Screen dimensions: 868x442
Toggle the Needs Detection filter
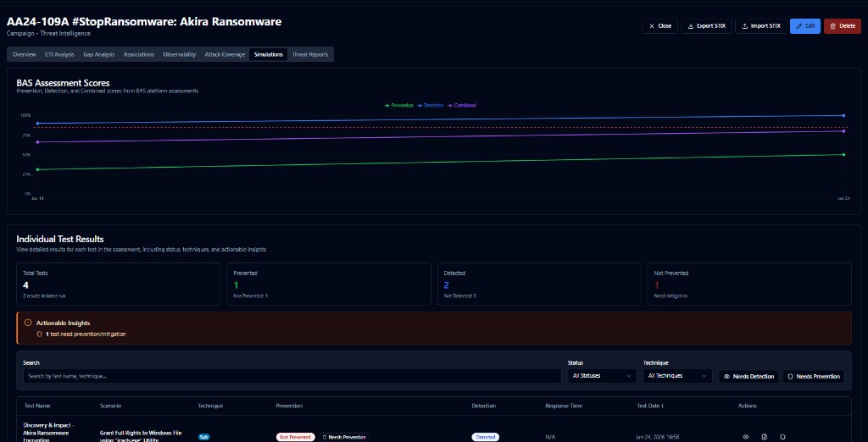[749, 376]
